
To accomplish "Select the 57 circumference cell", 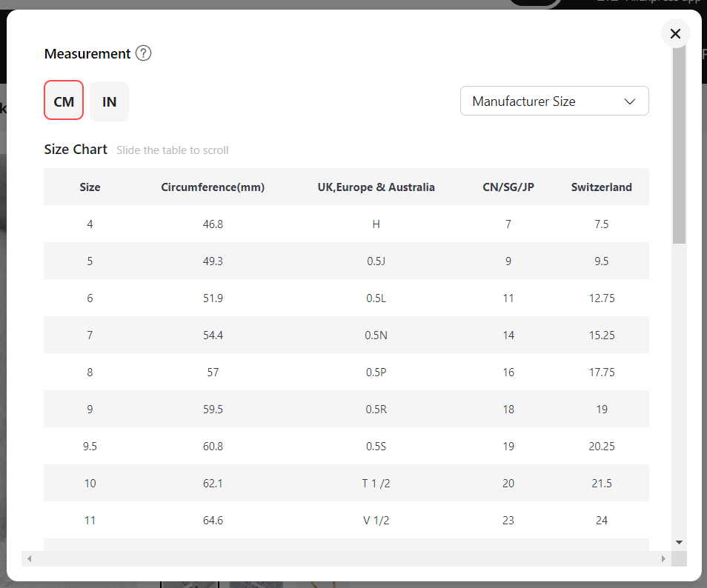I will tap(213, 372).
